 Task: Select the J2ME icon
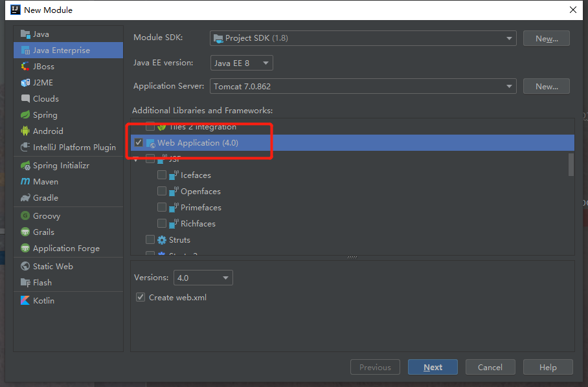point(25,82)
